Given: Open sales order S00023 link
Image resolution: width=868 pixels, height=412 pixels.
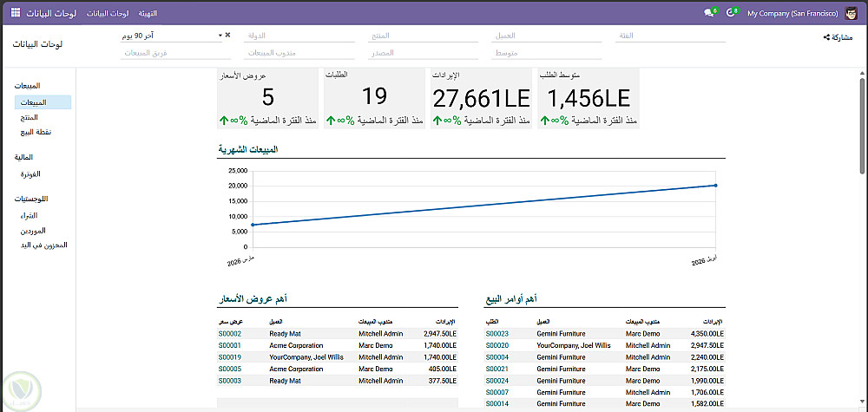Looking at the screenshot, I should pyautogui.click(x=497, y=333).
